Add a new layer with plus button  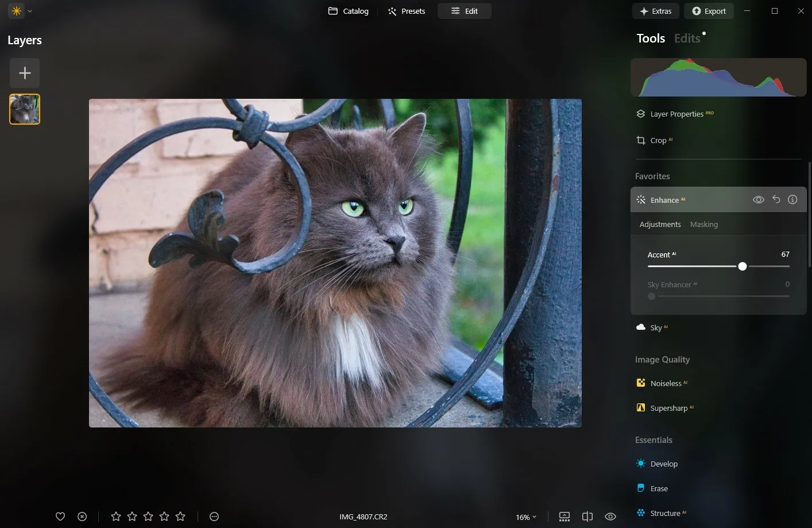coord(25,73)
